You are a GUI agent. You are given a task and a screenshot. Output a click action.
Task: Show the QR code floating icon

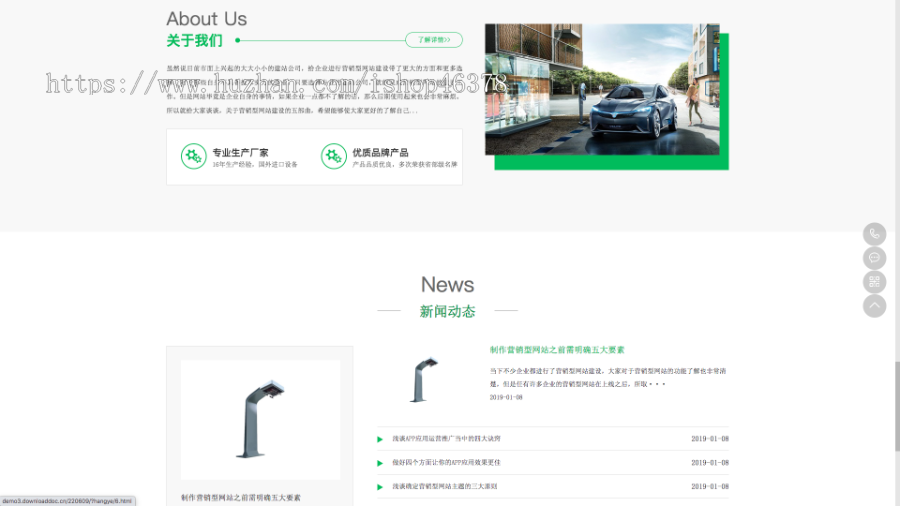[x=874, y=282]
